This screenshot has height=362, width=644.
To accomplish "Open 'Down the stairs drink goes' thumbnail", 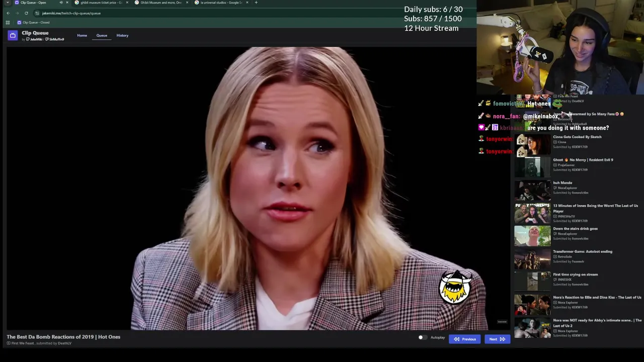I will 532,236.
